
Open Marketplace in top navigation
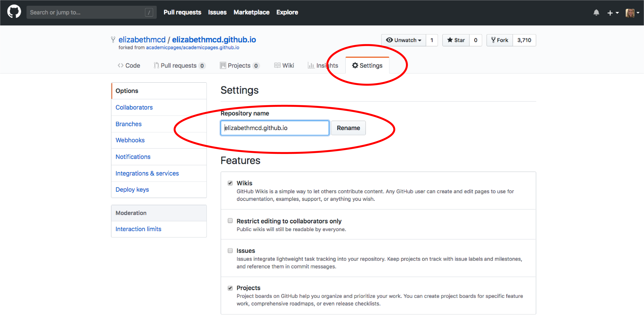(251, 12)
